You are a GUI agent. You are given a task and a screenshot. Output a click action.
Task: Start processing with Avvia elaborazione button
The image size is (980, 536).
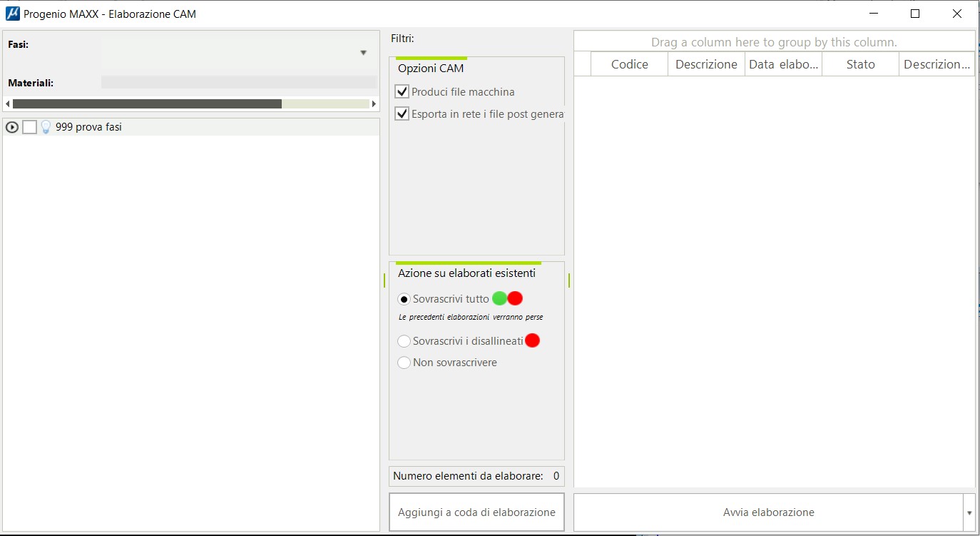point(768,512)
